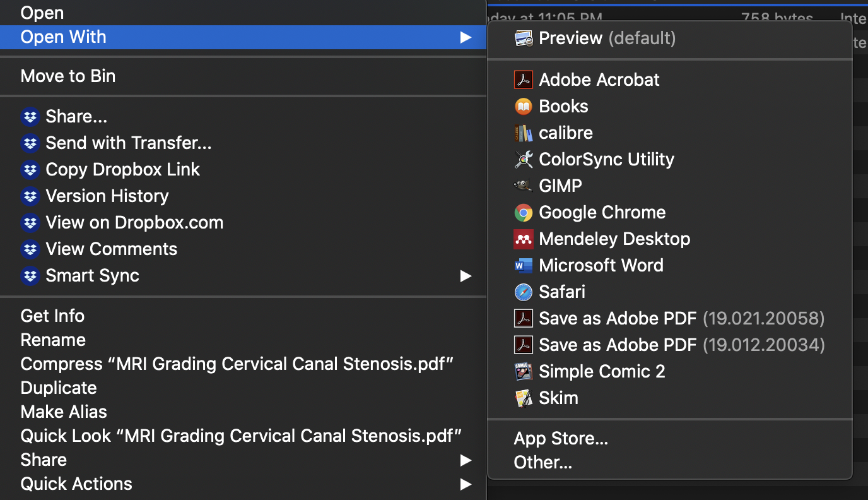Open the PDF with GIMP
868x500 pixels.
click(560, 186)
